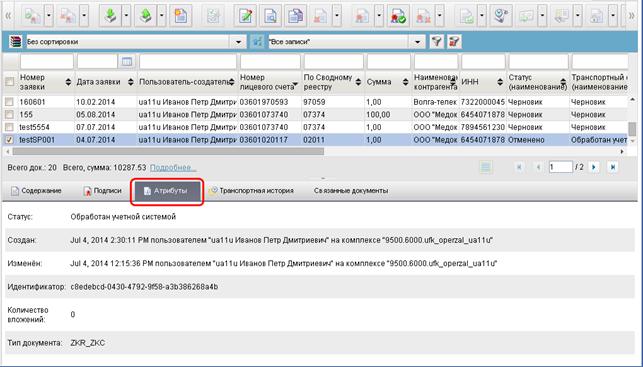
Task: Click the page number input field
Action: 560,167
